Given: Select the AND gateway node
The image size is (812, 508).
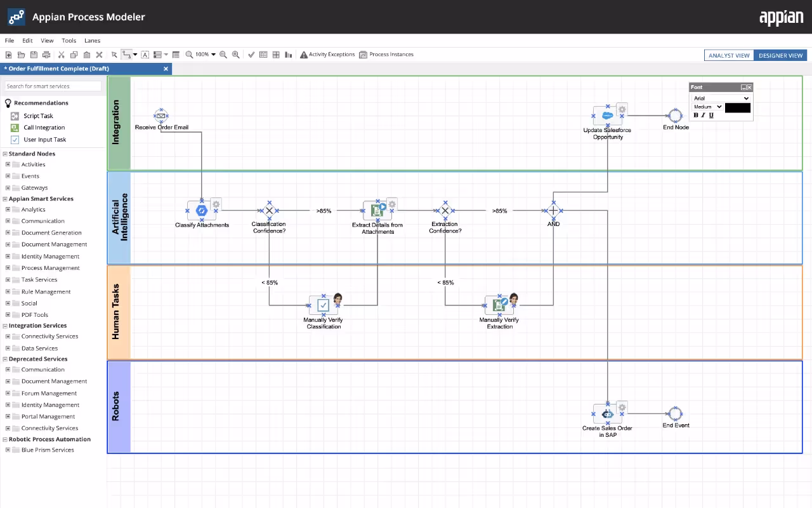Looking at the screenshot, I should [x=553, y=210].
